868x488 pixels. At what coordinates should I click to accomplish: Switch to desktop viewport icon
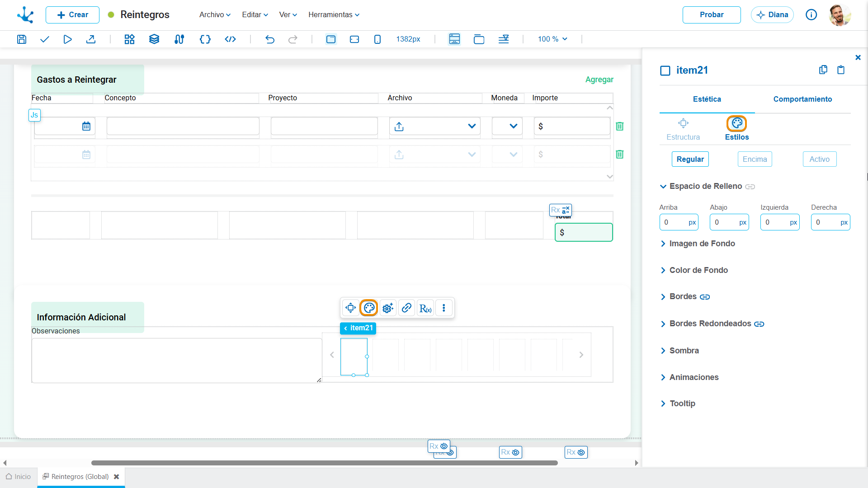(331, 39)
